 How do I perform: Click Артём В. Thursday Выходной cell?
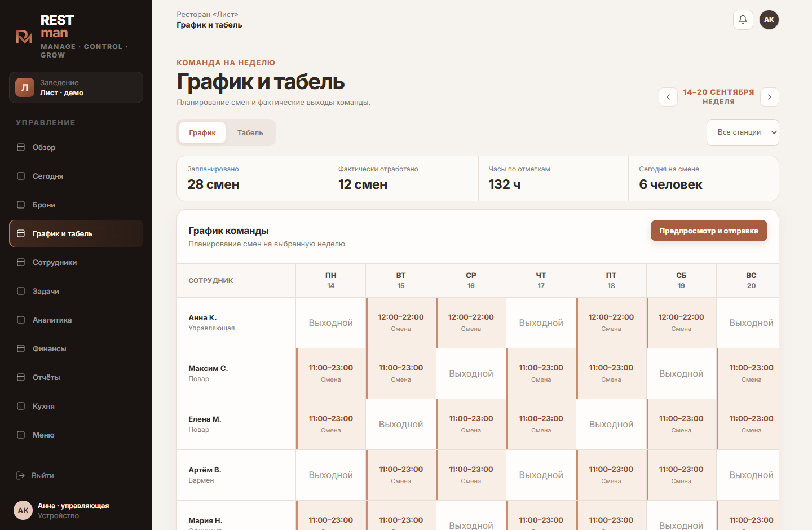(x=541, y=475)
